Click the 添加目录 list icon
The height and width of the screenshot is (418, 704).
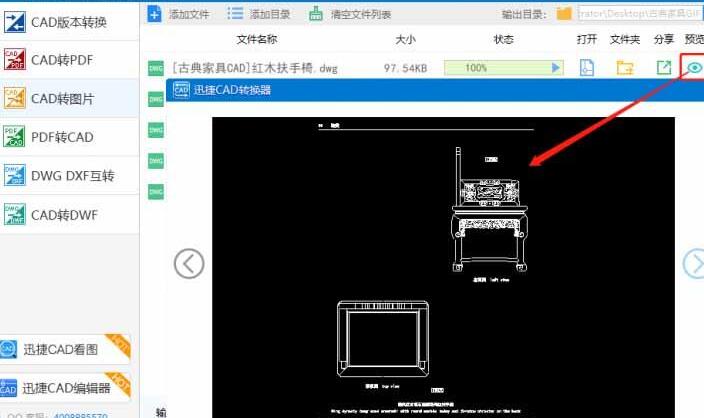coord(235,13)
